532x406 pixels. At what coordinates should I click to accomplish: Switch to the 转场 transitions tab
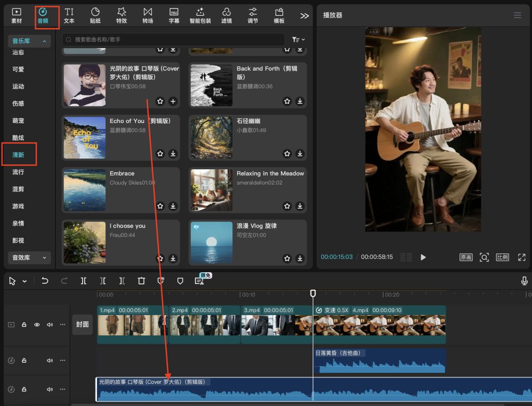tap(147, 15)
